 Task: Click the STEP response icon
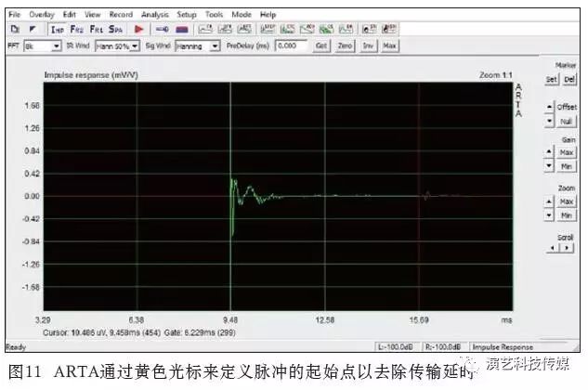coord(268,29)
